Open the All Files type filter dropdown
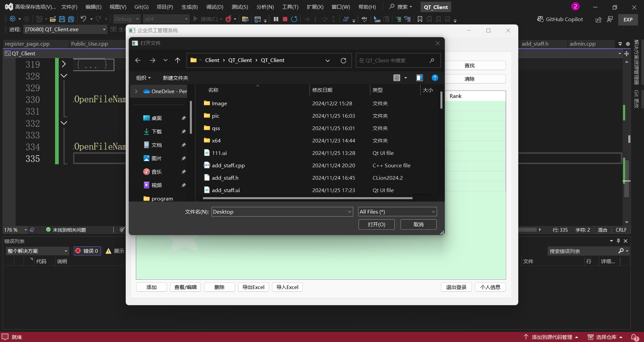644x342 pixels. pyautogui.click(x=397, y=212)
